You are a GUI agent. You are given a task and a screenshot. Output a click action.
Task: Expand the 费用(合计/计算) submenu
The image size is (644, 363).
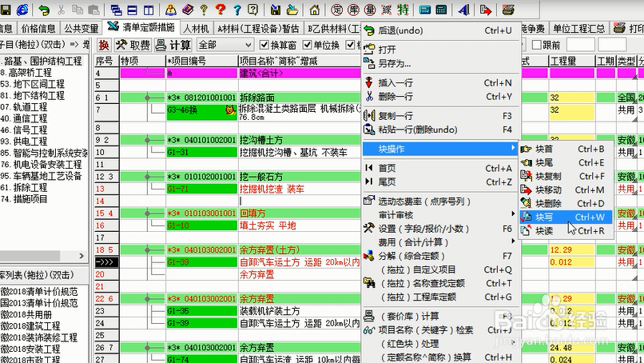441,242
